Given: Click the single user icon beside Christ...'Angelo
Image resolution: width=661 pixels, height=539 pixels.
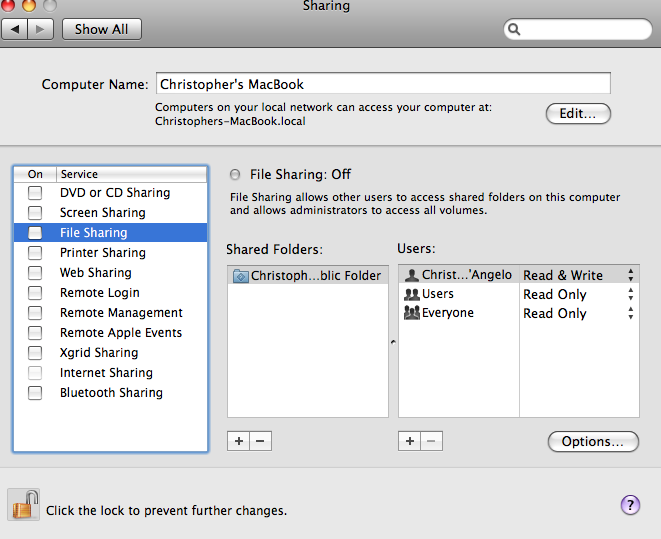Looking at the screenshot, I should 411,275.
